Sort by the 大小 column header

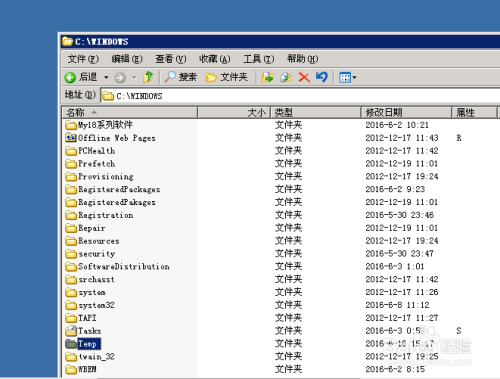[234, 112]
